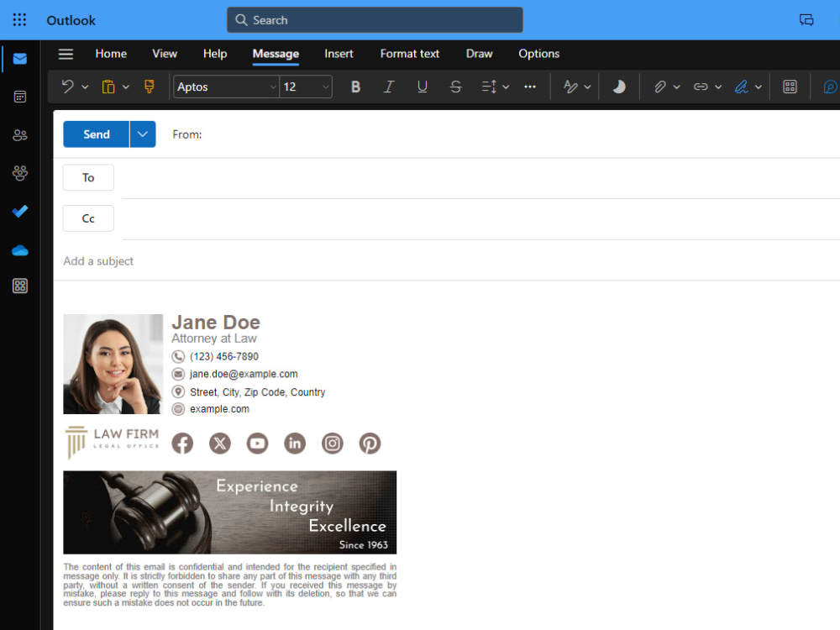Switch to the Format text ribbon tab
Viewport: 840px width, 630px height.
pos(409,54)
